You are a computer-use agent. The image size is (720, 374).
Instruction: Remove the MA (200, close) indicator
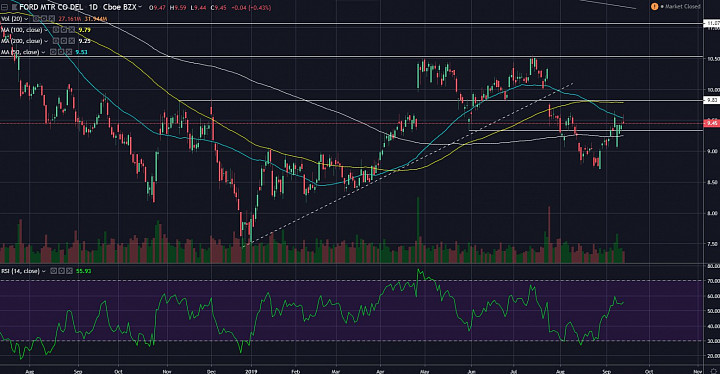click(72, 41)
